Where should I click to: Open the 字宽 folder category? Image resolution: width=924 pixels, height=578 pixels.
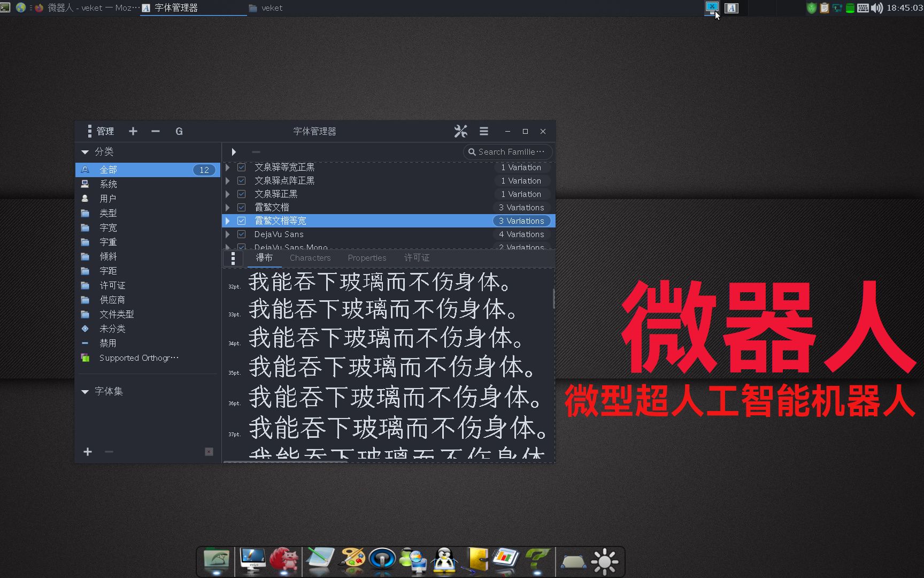tap(148, 227)
